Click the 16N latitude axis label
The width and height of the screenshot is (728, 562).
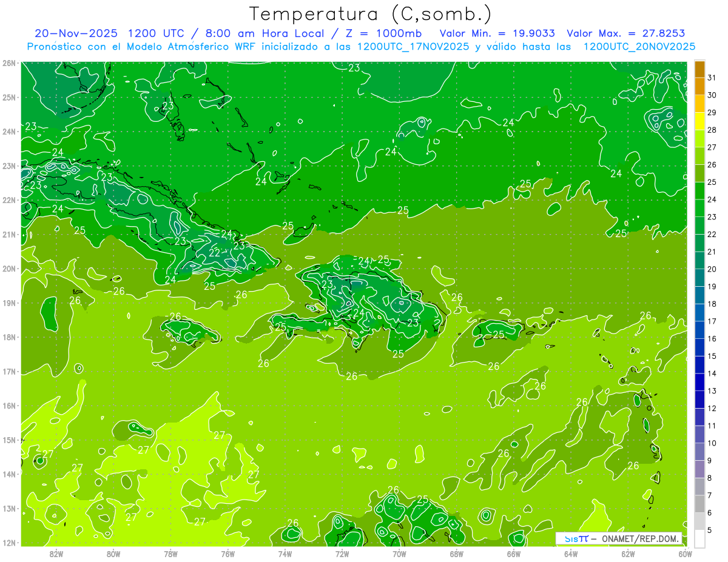coord(8,406)
